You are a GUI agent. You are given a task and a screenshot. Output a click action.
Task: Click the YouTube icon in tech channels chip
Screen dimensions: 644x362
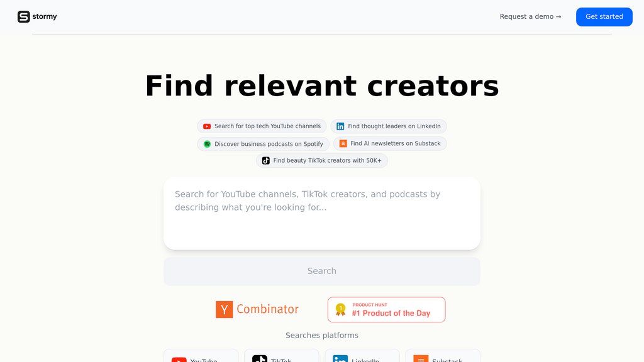(x=207, y=126)
